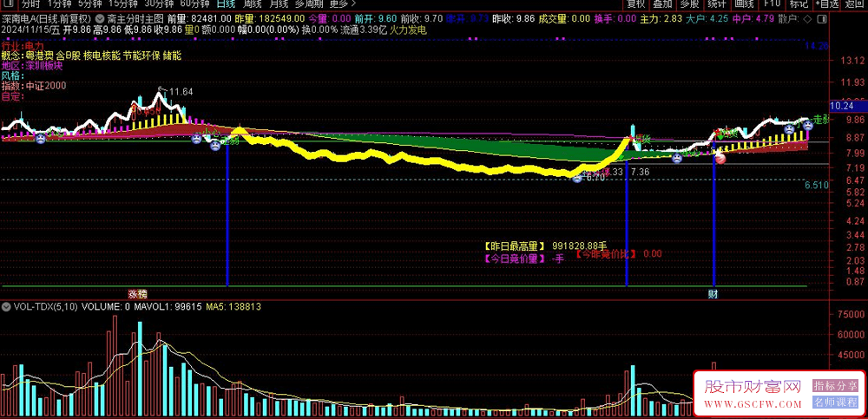Click the face marker below 6.70 low
Image resolution: width=868 pixels, height=419 pixels.
click(577, 178)
